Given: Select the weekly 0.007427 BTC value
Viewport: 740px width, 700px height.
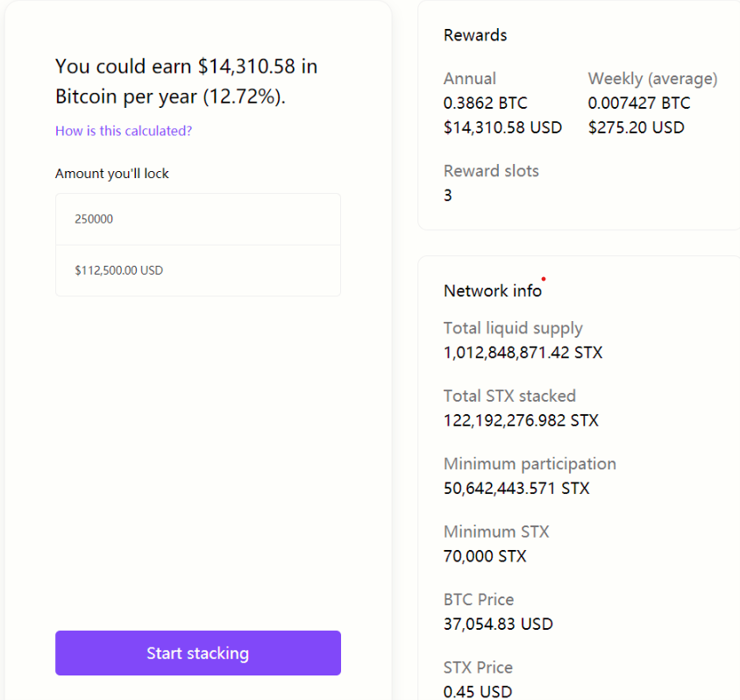Looking at the screenshot, I should [x=639, y=103].
